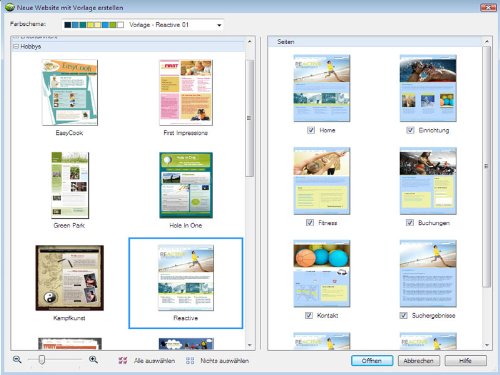Click template list scroll up arrow
Viewport: 500px width, 375px height.
pyautogui.click(x=250, y=42)
